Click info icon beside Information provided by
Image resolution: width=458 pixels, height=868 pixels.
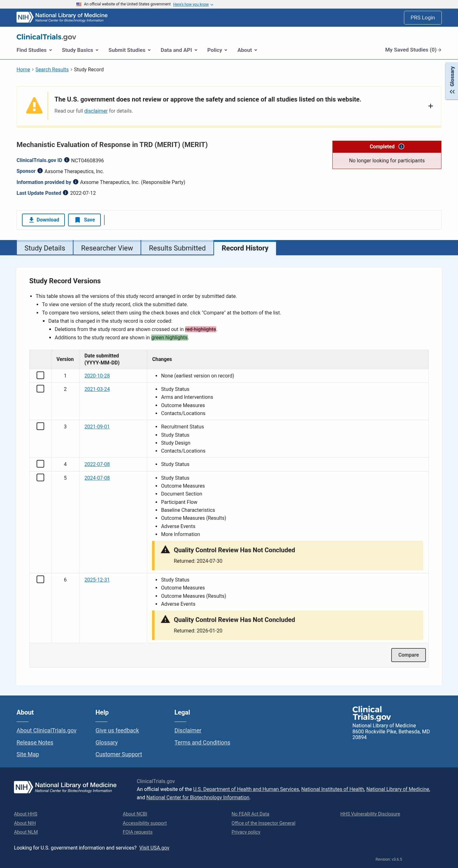[x=76, y=182]
